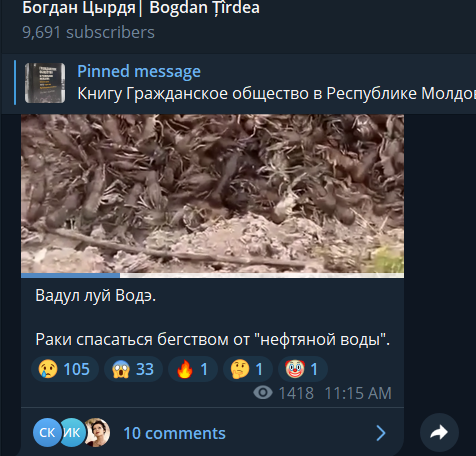Screen dimensions: 476x456
Task: Play the crayfish video
Action: pyautogui.click(x=212, y=194)
